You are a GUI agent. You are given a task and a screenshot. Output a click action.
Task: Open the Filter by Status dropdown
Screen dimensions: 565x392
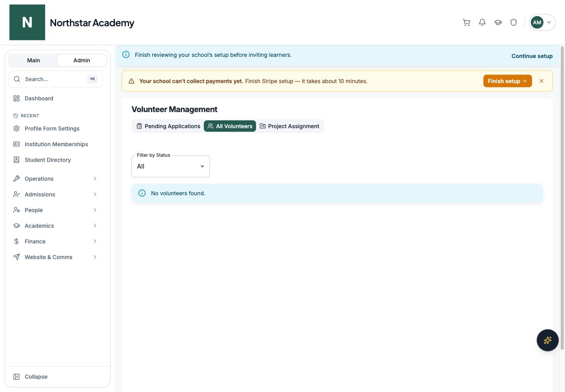pos(171,166)
